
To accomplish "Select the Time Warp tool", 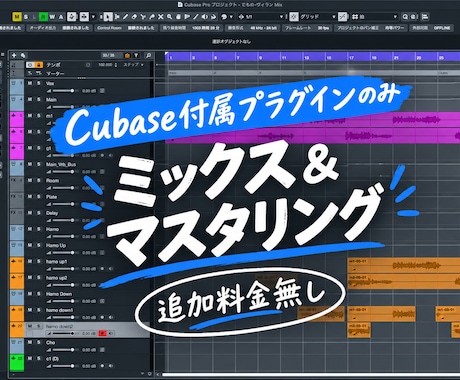I will (x=187, y=17).
